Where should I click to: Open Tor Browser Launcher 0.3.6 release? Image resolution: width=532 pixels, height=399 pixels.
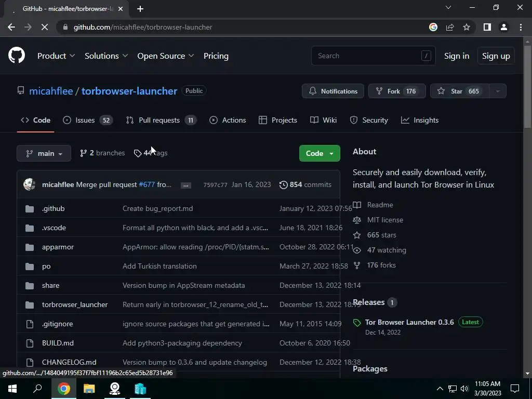coord(409,322)
